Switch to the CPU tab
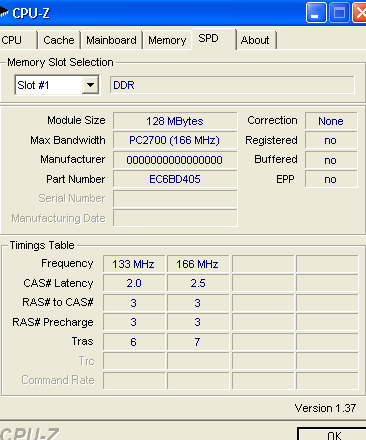Screen dimensions: 366x440 17,40
